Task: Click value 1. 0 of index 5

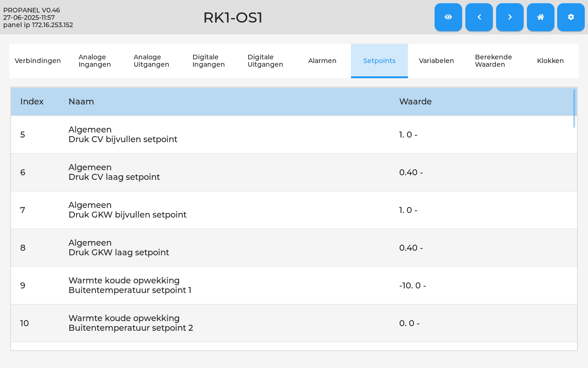Action: [408, 135]
